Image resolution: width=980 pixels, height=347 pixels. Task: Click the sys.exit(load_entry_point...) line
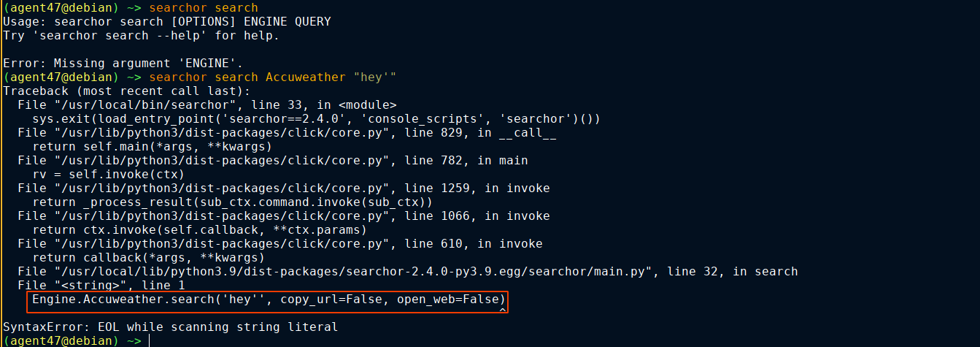316,118
